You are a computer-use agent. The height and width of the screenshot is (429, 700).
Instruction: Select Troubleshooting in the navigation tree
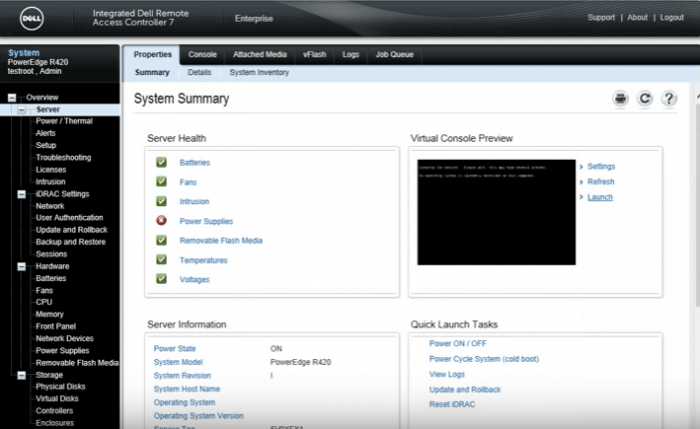click(63, 158)
